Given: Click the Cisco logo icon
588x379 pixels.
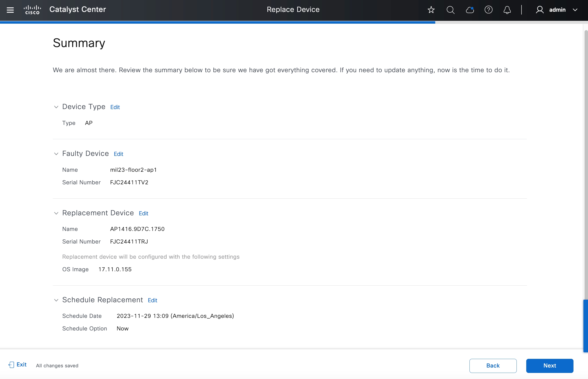Looking at the screenshot, I should pyautogui.click(x=32, y=10).
